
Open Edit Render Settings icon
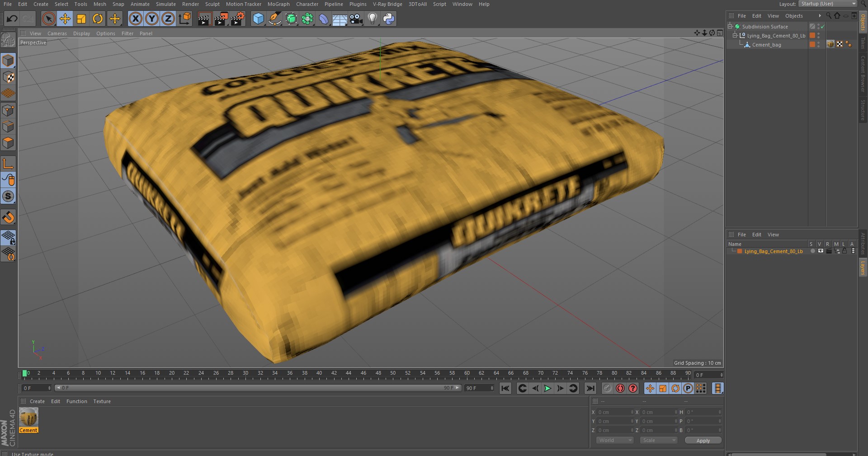237,19
